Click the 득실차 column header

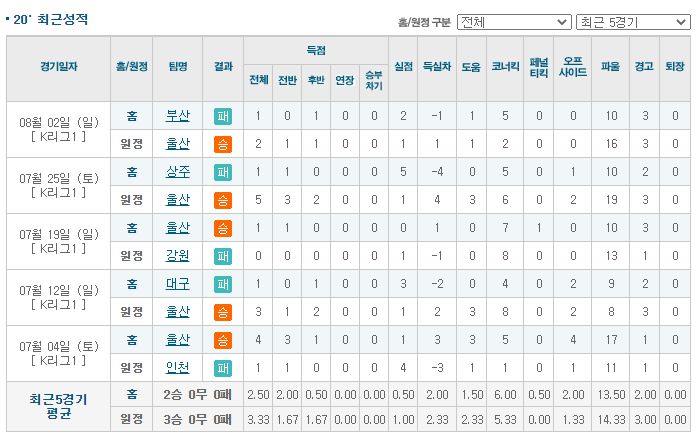(x=437, y=67)
